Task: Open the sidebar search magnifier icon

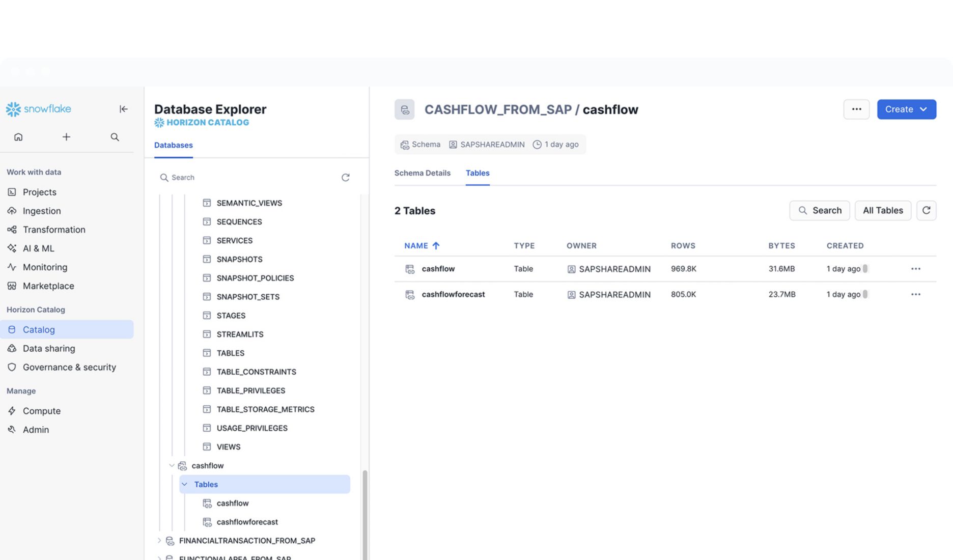Action: 115,137
